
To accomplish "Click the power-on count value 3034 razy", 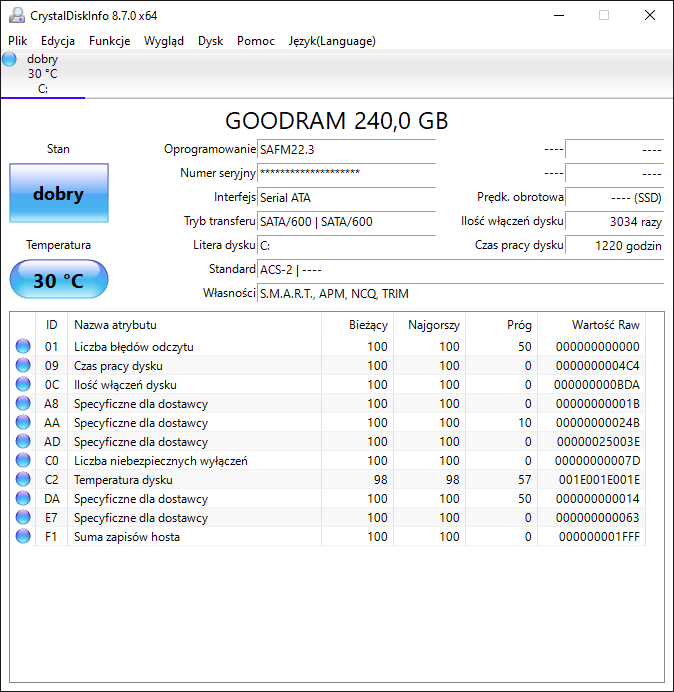I will [614, 222].
